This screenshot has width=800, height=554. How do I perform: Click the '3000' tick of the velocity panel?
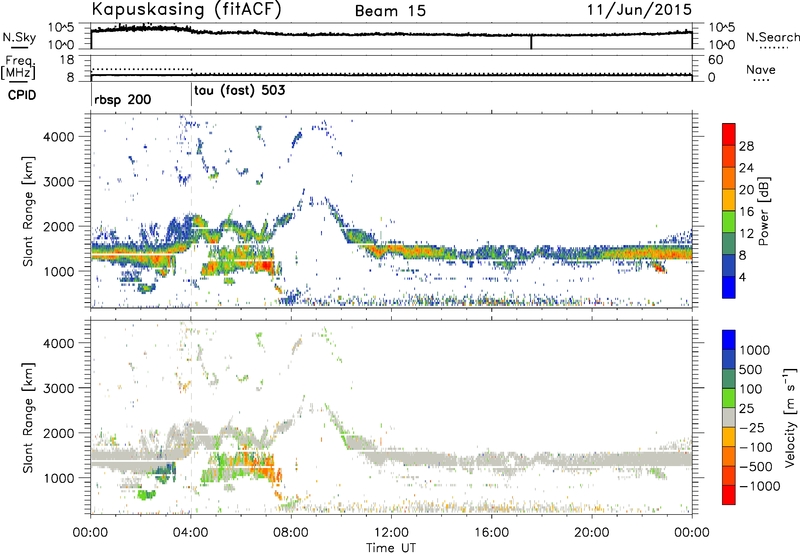coord(59,388)
